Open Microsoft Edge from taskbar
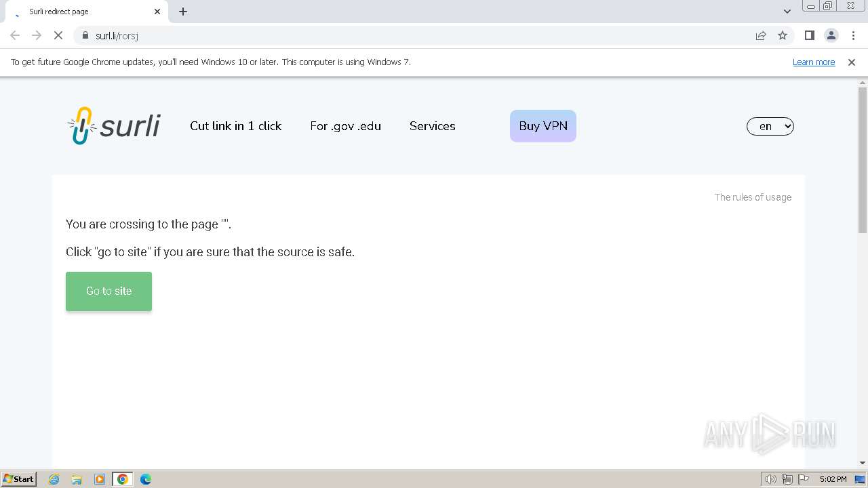 [x=146, y=479]
